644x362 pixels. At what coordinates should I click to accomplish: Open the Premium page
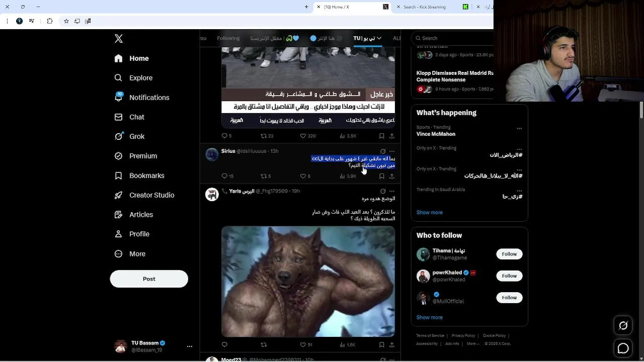(136, 156)
